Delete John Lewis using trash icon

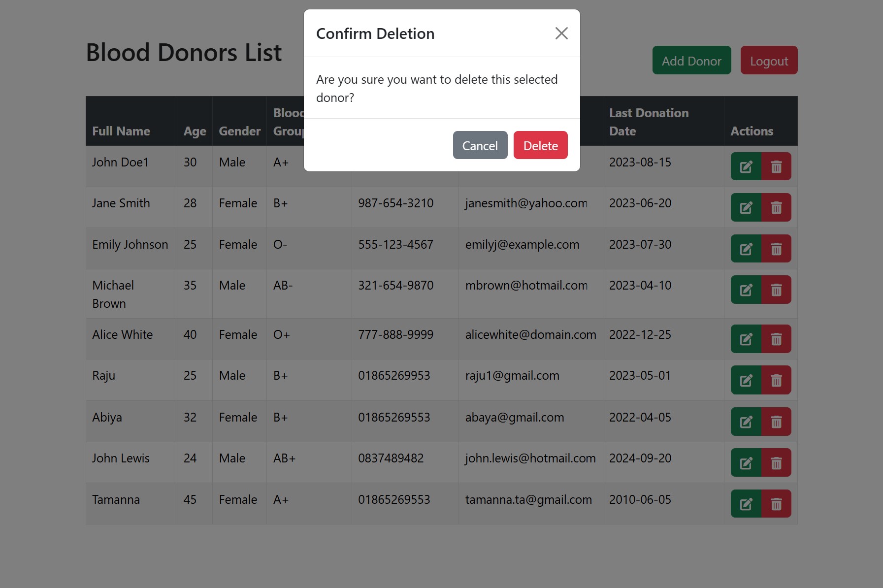776,462
